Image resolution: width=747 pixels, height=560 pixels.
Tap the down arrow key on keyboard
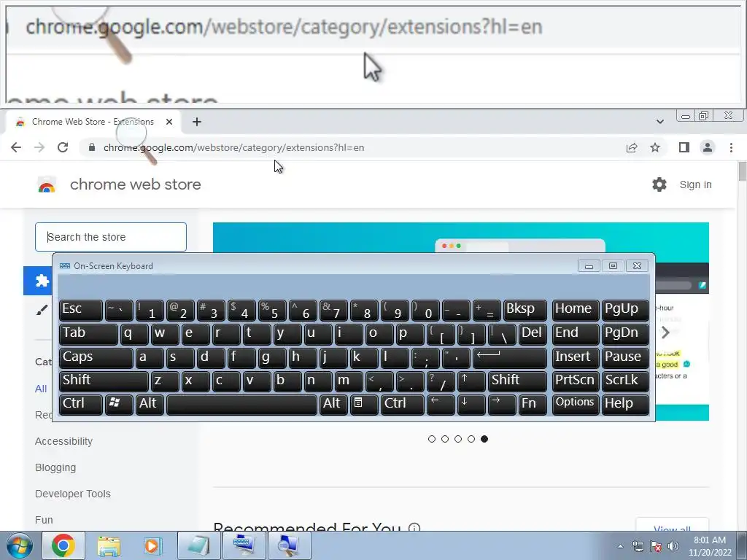471,404
